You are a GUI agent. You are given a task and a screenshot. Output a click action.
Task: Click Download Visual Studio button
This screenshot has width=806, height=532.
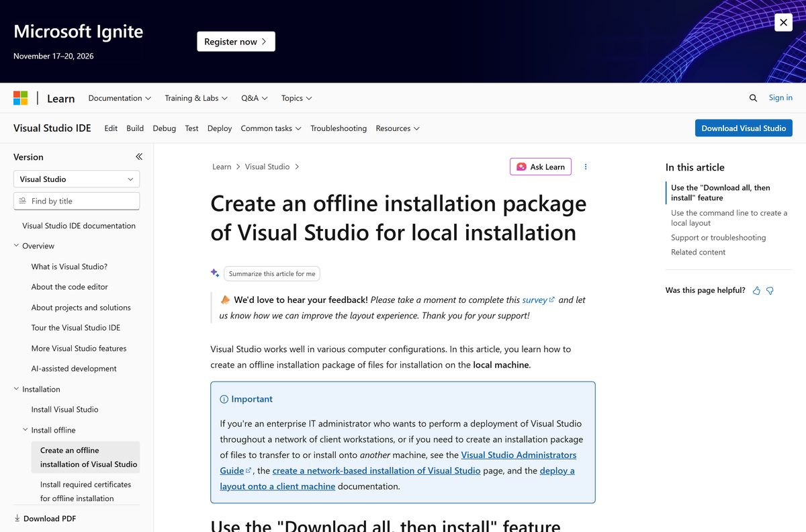[x=744, y=128]
